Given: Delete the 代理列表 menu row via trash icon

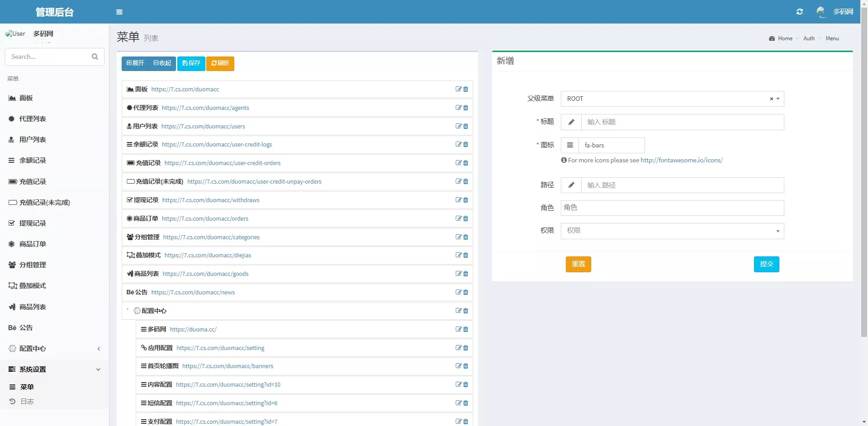Looking at the screenshot, I should click(466, 108).
